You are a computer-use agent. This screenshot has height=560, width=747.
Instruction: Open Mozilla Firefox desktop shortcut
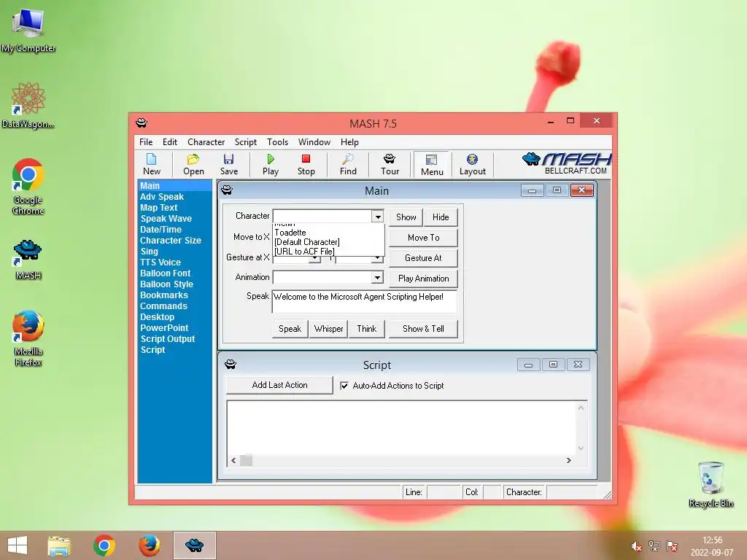click(x=28, y=338)
